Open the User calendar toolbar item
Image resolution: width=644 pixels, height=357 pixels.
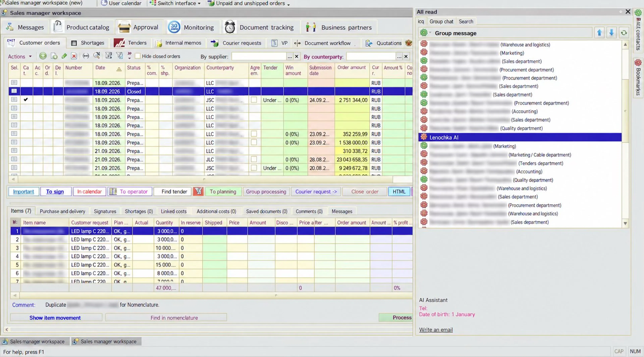(121, 3)
